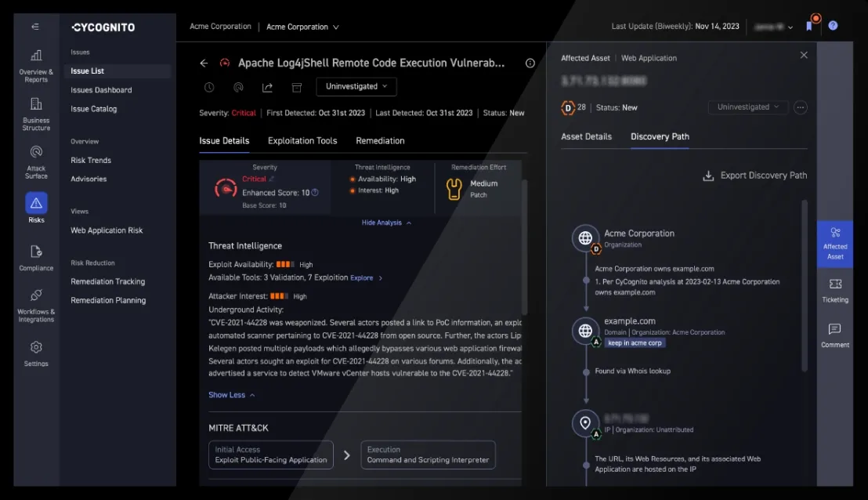Switch to Exploitation Tools tab
Screen dimensions: 868x500
tap(302, 140)
